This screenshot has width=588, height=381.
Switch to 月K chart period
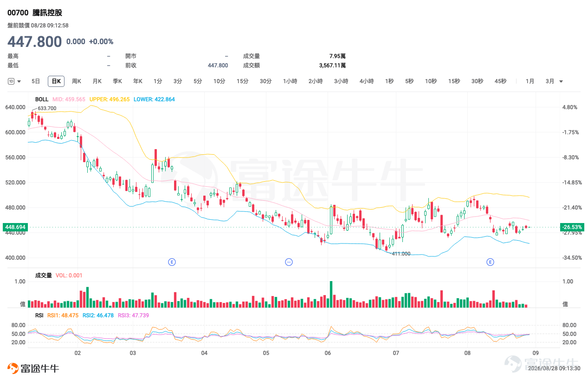pos(97,81)
